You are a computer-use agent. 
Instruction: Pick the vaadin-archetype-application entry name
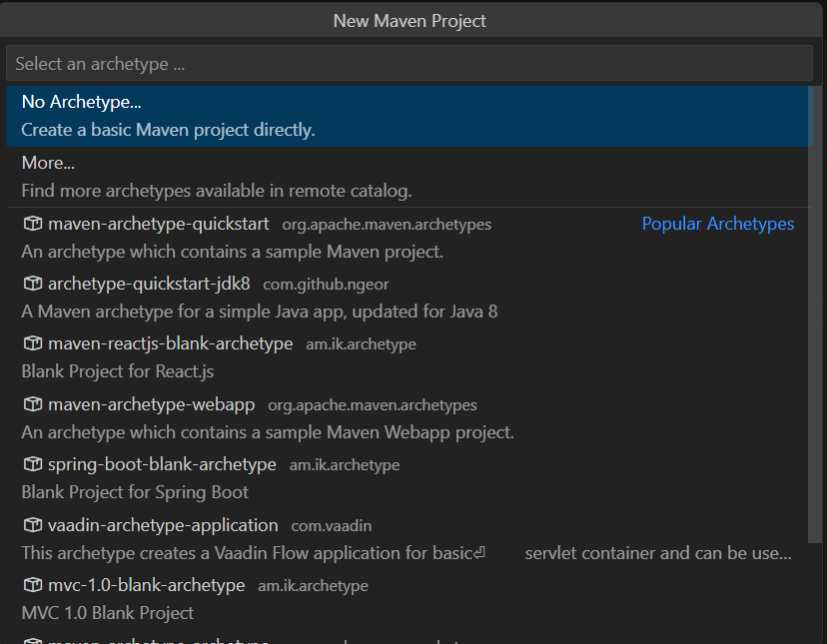pyautogui.click(x=163, y=524)
